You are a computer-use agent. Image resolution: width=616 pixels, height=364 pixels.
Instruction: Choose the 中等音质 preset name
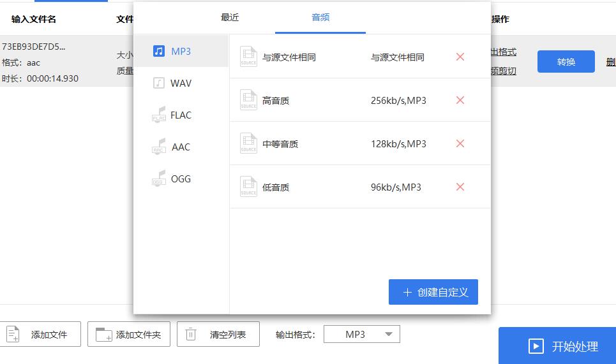coord(280,144)
